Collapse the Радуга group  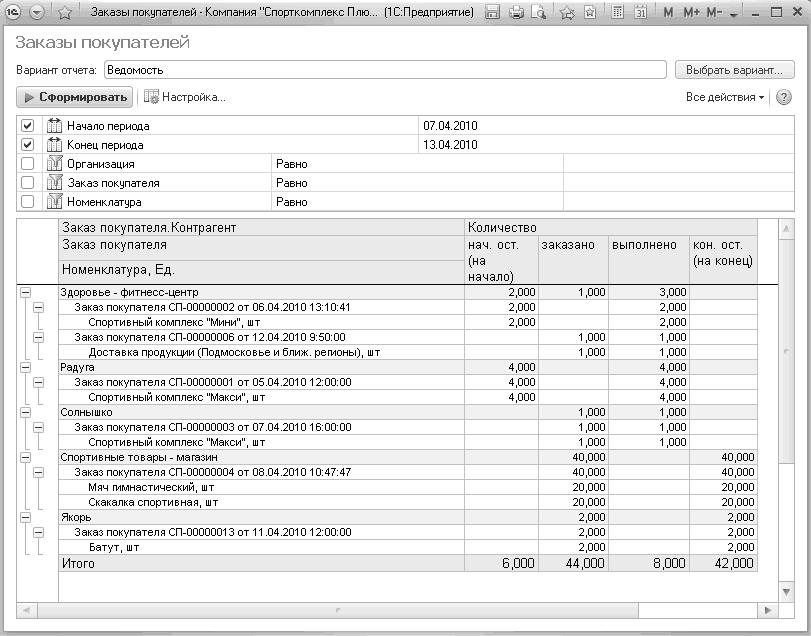(25, 367)
